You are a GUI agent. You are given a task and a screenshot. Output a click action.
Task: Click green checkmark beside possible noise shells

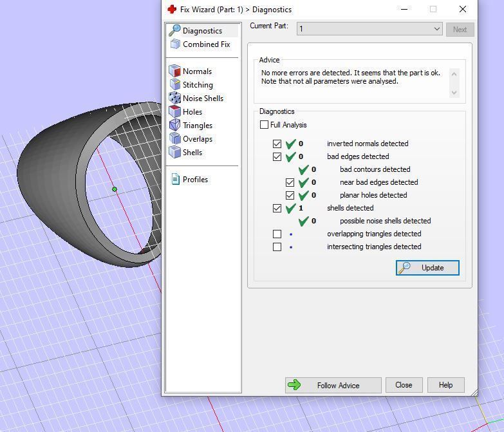[303, 221]
